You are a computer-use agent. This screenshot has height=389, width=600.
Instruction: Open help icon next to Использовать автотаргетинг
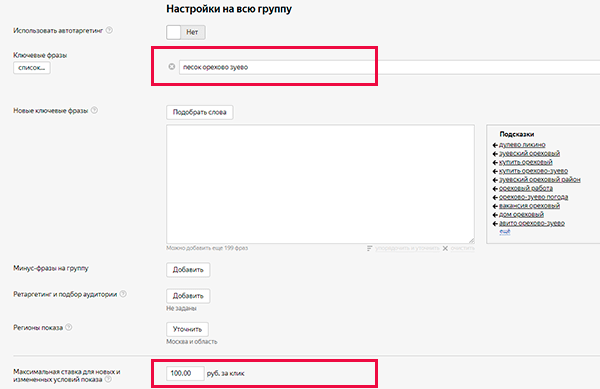[109, 30]
